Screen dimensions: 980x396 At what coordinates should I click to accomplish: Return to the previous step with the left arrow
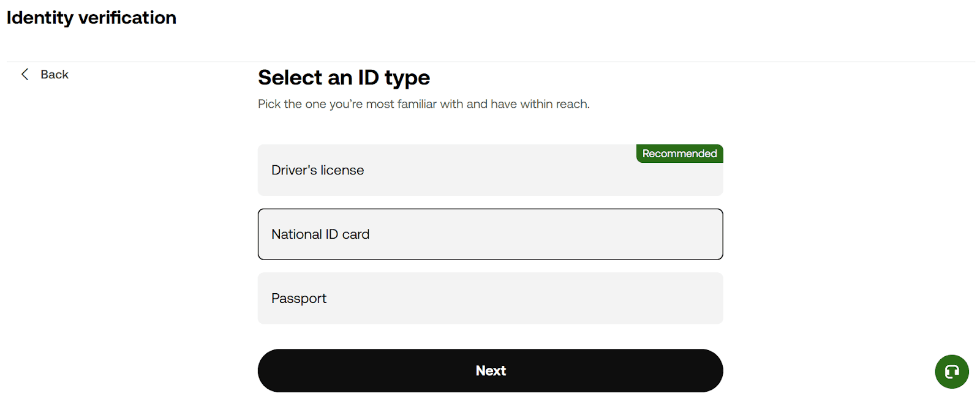pyautogui.click(x=25, y=75)
